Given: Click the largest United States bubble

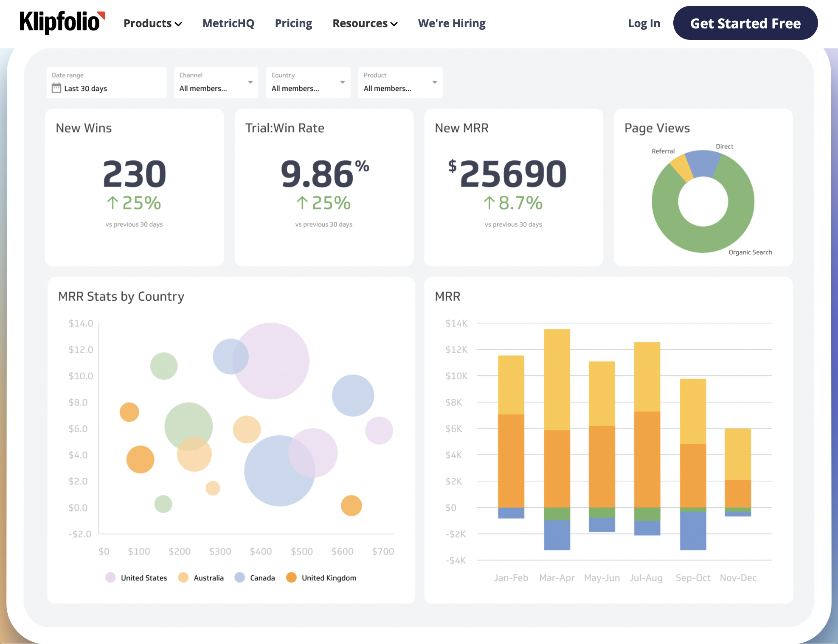Looking at the screenshot, I should (x=271, y=361).
